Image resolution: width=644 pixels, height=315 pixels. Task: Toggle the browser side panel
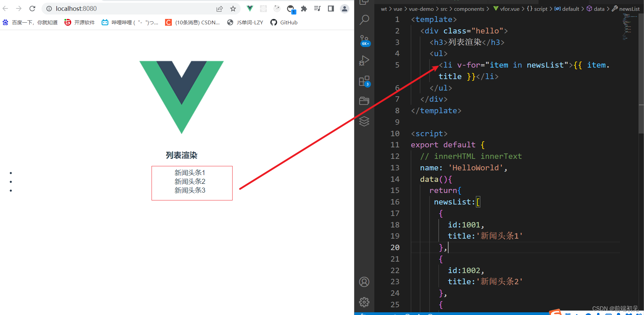coord(331,8)
